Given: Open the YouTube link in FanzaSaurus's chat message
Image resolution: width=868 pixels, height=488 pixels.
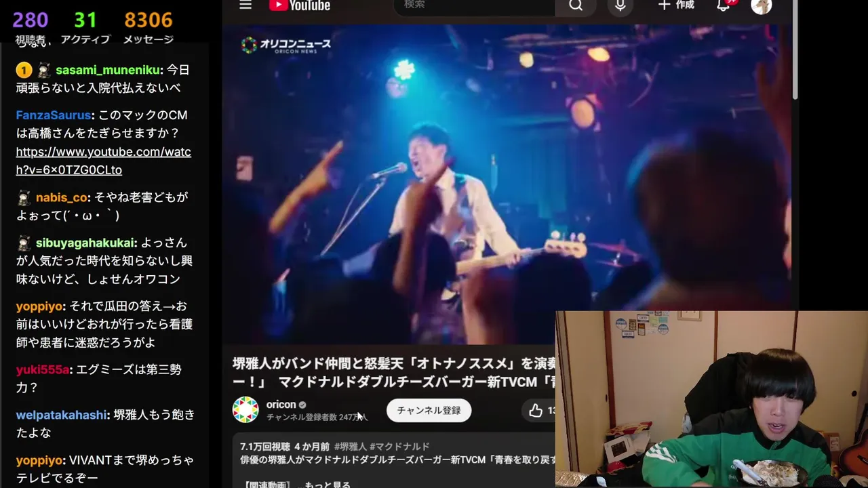Looking at the screenshot, I should pyautogui.click(x=104, y=161).
